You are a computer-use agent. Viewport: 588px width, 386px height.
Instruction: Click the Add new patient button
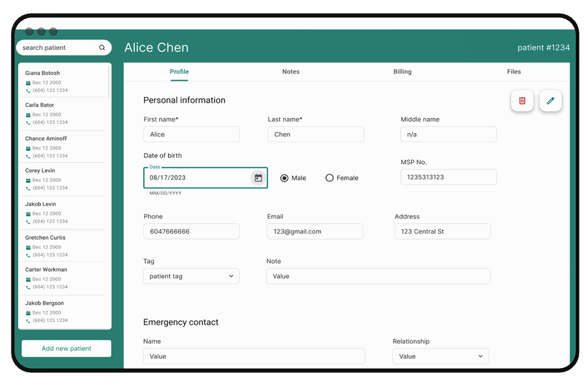click(66, 349)
